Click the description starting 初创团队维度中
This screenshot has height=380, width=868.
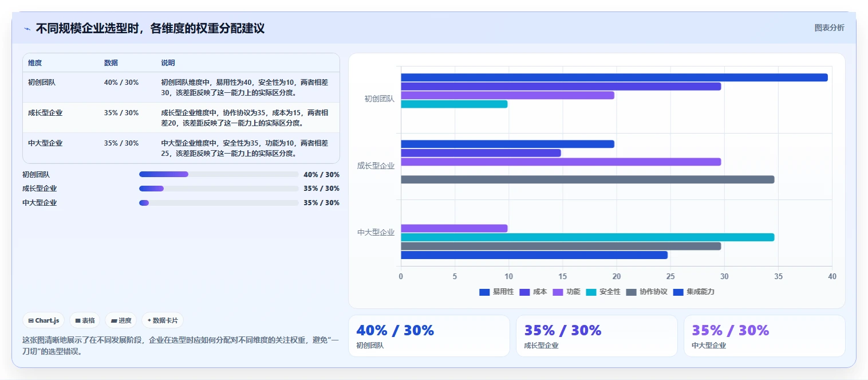click(244, 87)
